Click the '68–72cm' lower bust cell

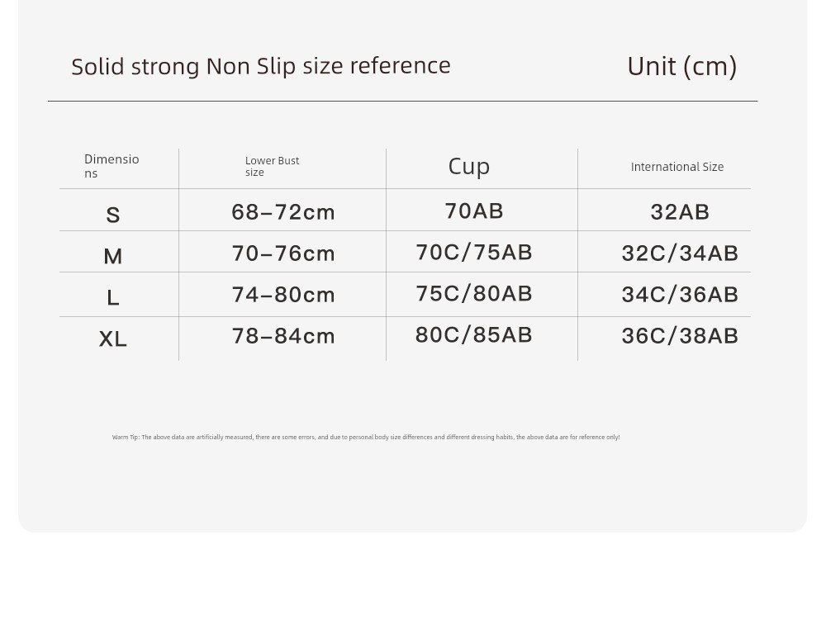point(283,212)
